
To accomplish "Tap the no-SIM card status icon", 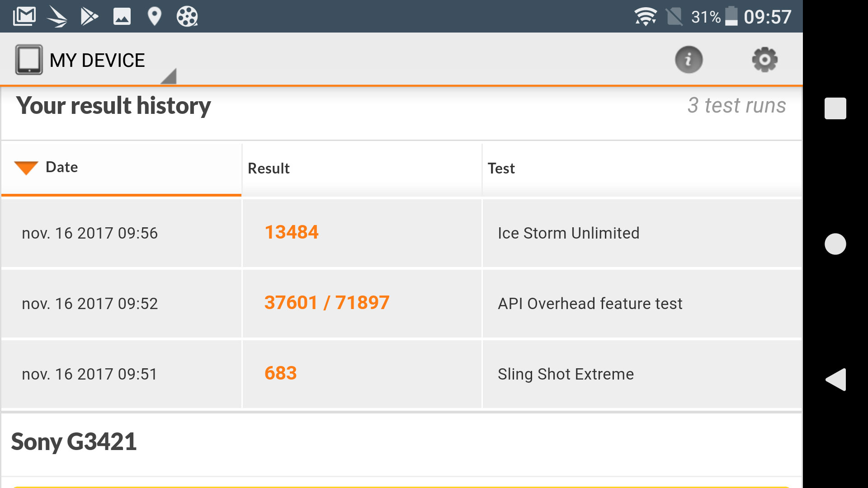I will [674, 17].
